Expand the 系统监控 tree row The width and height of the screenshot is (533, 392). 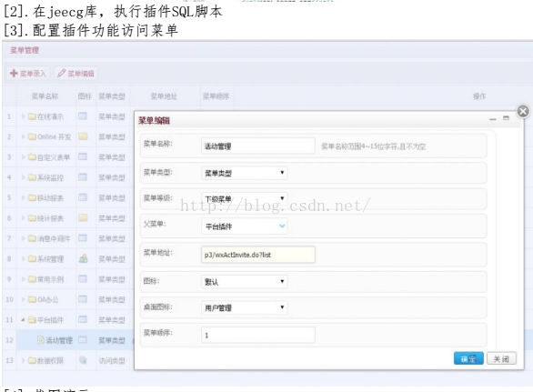[x=23, y=177]
